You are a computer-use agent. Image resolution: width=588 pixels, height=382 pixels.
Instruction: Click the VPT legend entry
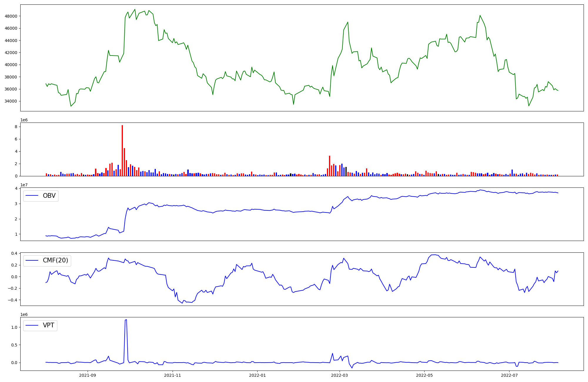tap(49, 326)
